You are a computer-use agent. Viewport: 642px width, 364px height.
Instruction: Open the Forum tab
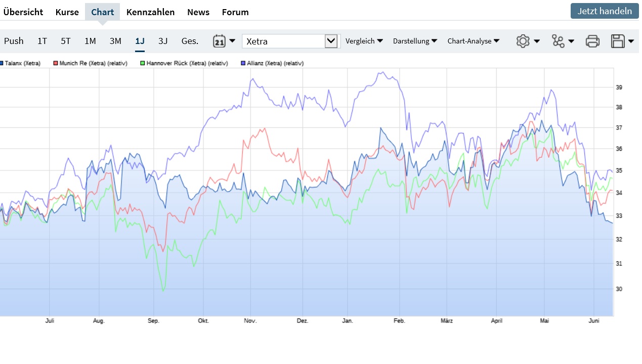[x=235, y=12]
